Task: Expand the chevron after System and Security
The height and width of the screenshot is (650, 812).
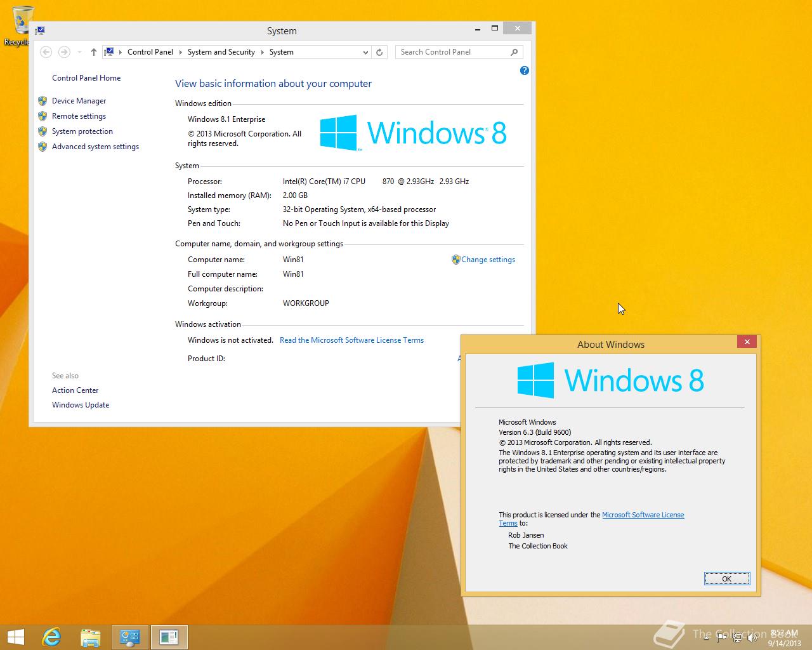Action: click(262, 52)
